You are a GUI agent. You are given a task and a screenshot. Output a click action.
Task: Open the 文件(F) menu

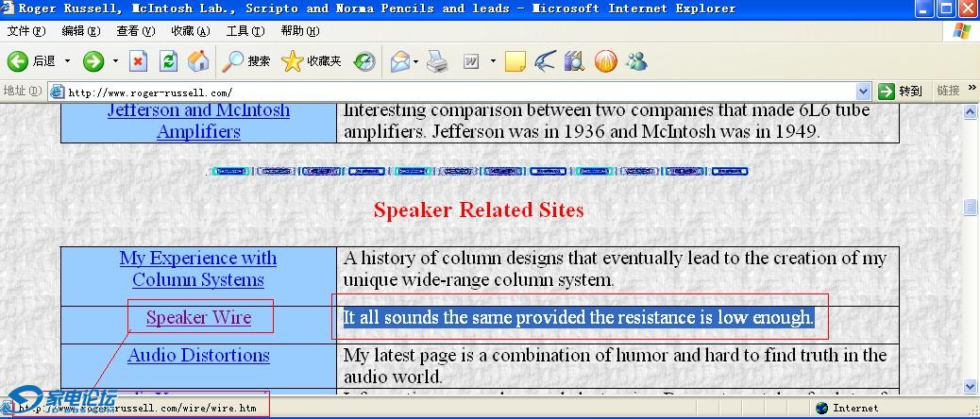click(25, 31)
